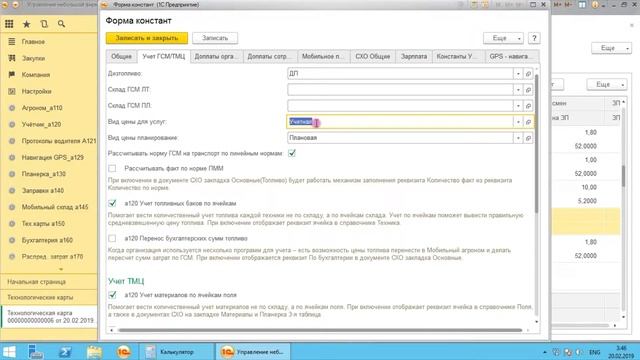Image resolution: width=640 pixels, height=360 pixels.
Task: Switch to the Константы У... tab
Action: 458,56
